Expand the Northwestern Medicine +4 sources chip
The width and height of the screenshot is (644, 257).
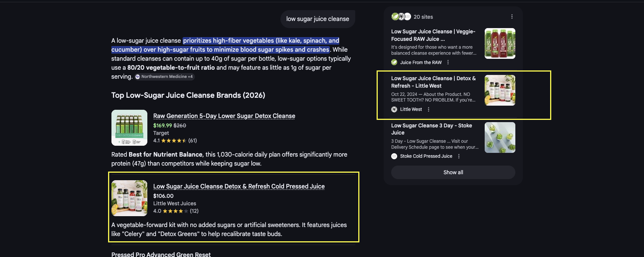[165, 77]
